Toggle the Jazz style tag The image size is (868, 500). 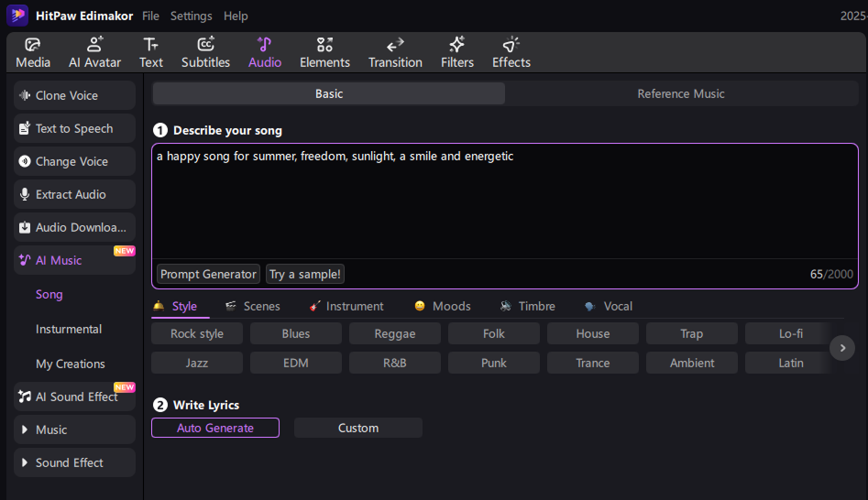point(197,363)
